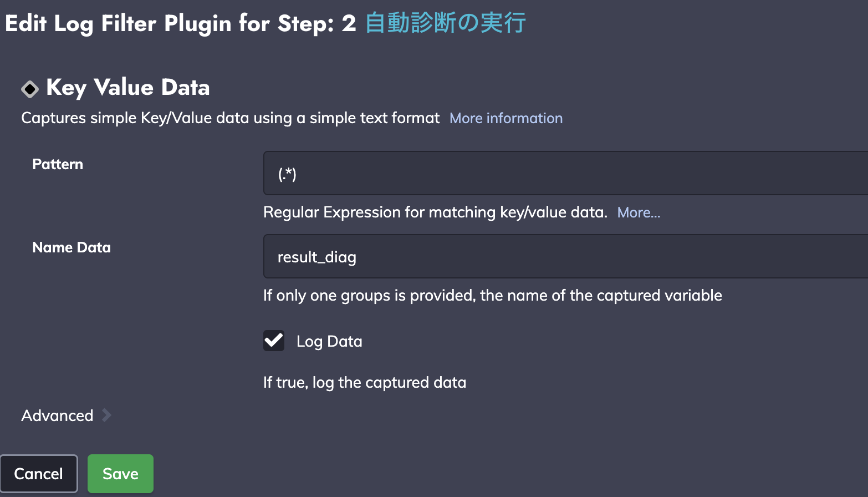Click the Name Data input field
The width and height of the screenshot is (868, 497).
[565, 256]
